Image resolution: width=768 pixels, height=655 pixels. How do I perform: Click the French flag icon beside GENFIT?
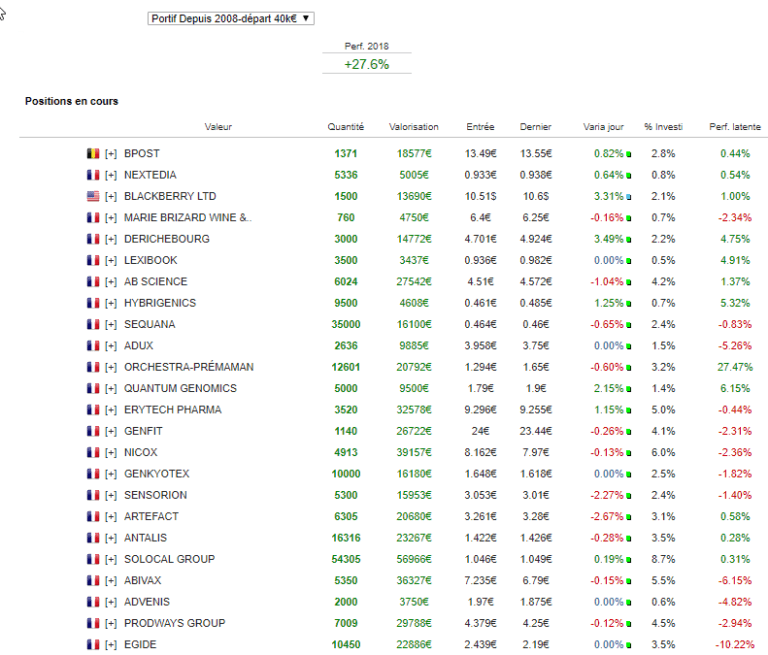pyautogui.click(x=93, y=431)
